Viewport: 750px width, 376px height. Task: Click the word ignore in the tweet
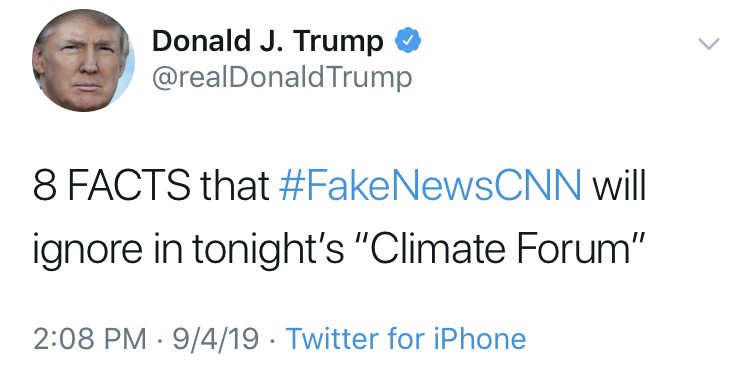click(x=88, y=252)
